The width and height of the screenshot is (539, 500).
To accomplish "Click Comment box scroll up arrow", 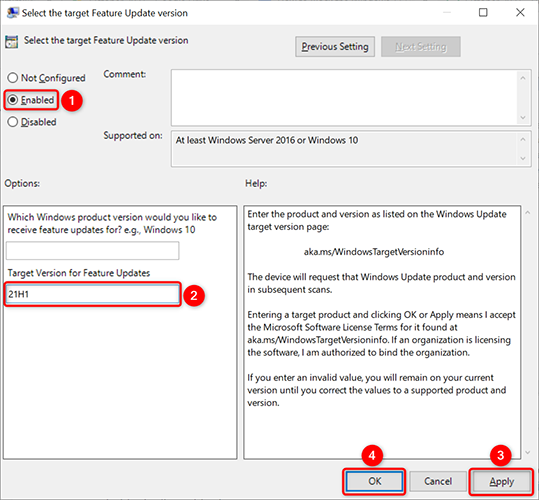I will tap(523, 78).
